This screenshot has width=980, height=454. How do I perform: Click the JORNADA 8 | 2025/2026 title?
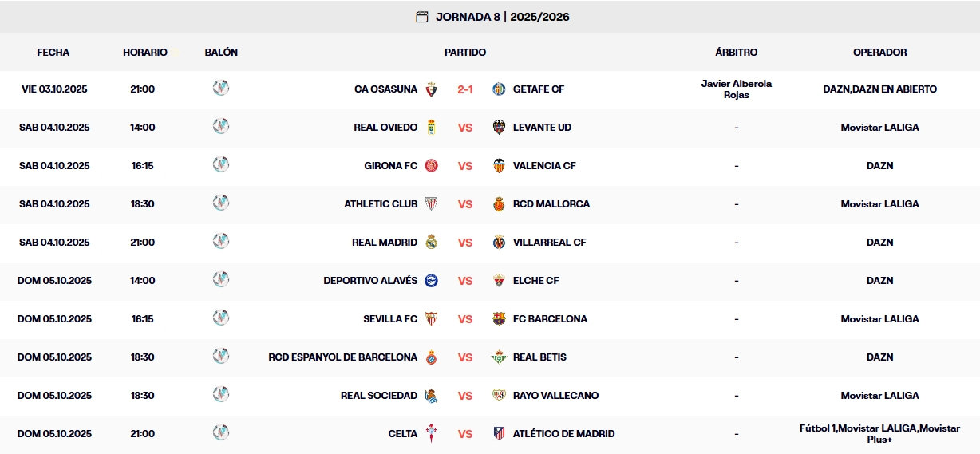pos(502,17)
